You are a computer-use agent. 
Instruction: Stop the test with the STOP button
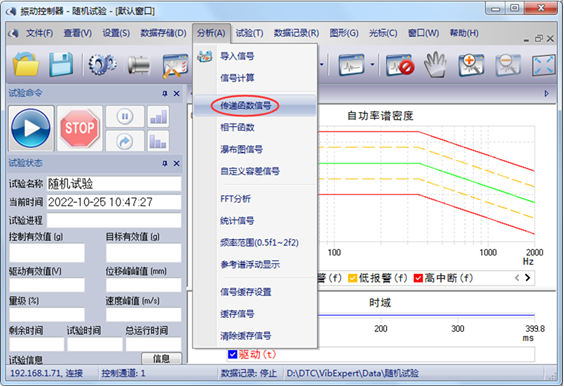[x=79, y=128]
